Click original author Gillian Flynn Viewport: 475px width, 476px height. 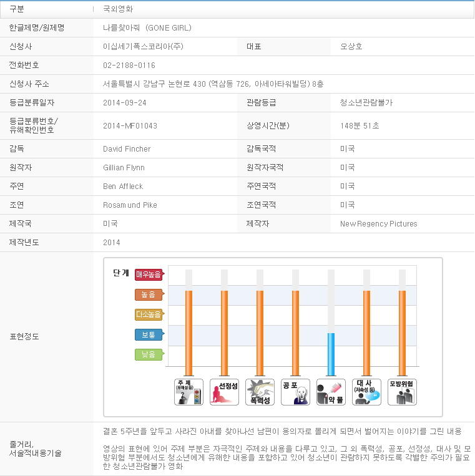(124, 168)
